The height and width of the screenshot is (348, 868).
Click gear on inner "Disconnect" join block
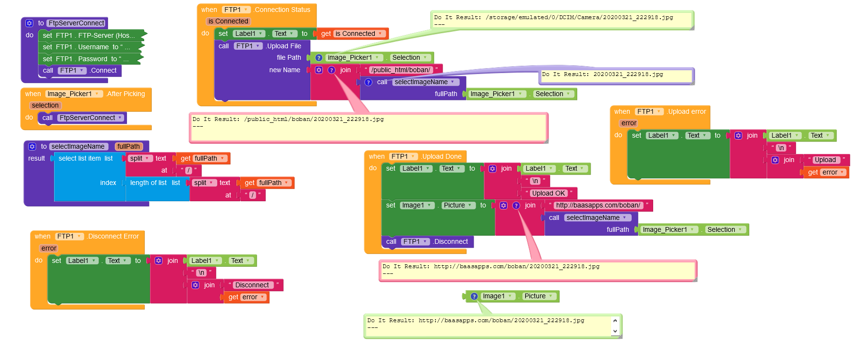pyautogui.click(x=195, y=285)
